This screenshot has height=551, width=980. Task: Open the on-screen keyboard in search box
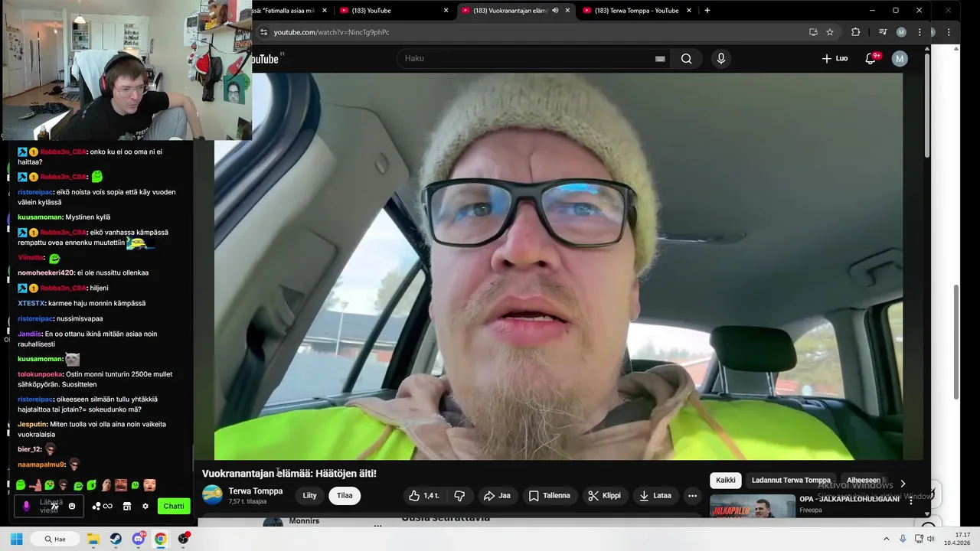660,59
